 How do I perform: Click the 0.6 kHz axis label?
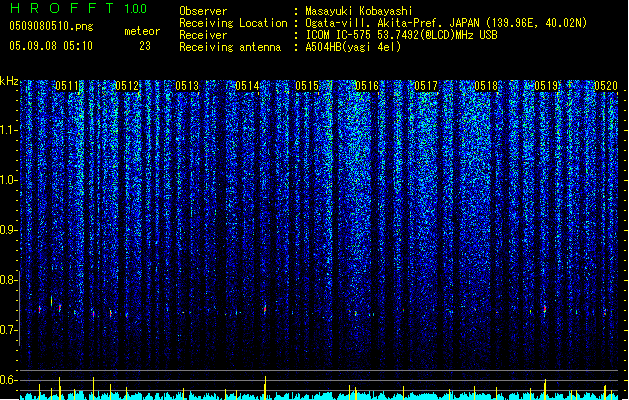click(8, 380)
